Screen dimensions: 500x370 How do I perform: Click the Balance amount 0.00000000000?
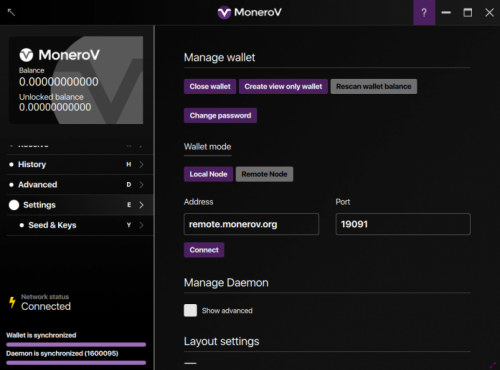coord(59,82)
